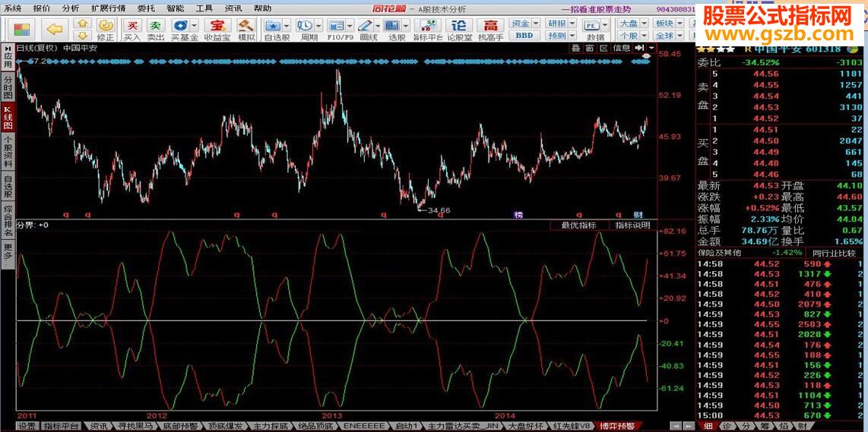
Task: Click the colorful home grid icon
Action: coord(21,29)
